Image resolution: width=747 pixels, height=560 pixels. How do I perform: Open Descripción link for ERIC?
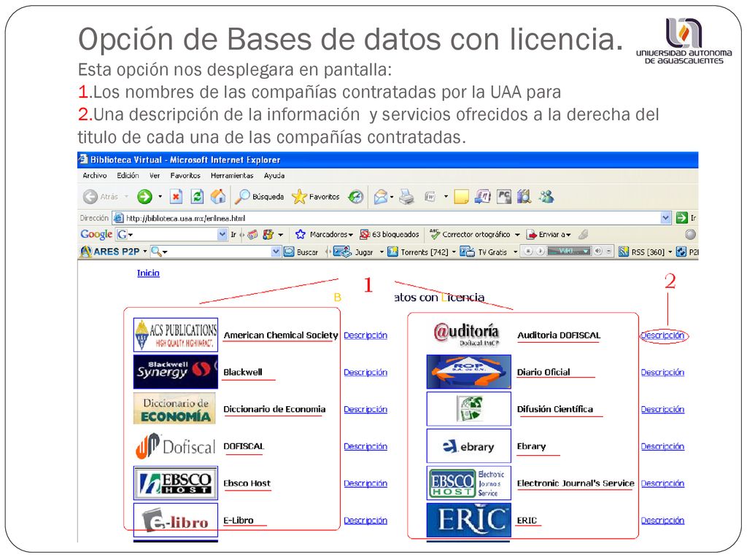point(662,521)
